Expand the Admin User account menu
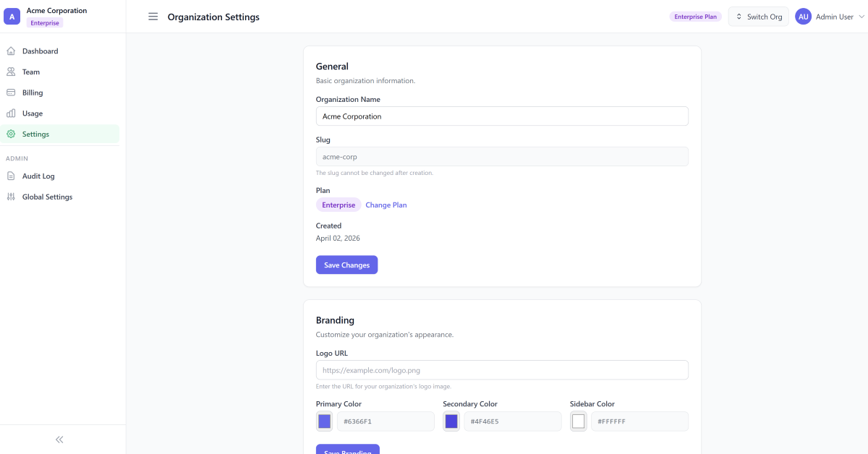Screen dimensions: 868x454 point(829,17)
